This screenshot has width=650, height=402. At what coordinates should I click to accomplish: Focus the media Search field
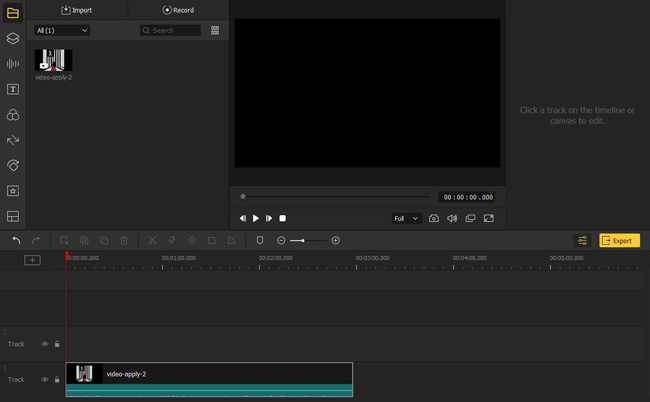coord(170,30)
